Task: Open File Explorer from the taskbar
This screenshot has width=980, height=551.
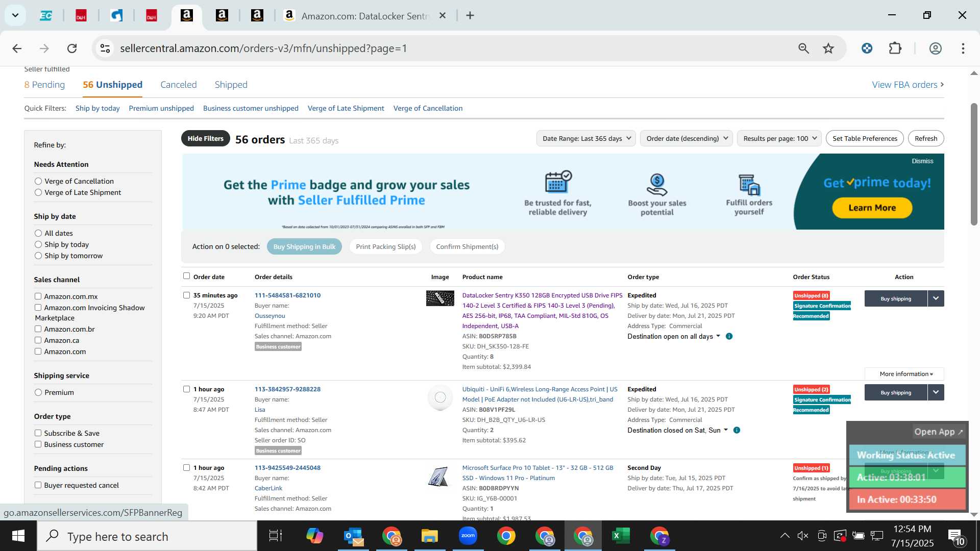Action: click(x=430, y=536)
